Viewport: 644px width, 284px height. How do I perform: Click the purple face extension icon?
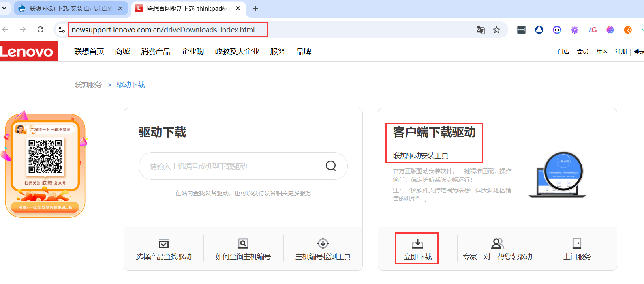pyautogui.click(x=557, y=30)
